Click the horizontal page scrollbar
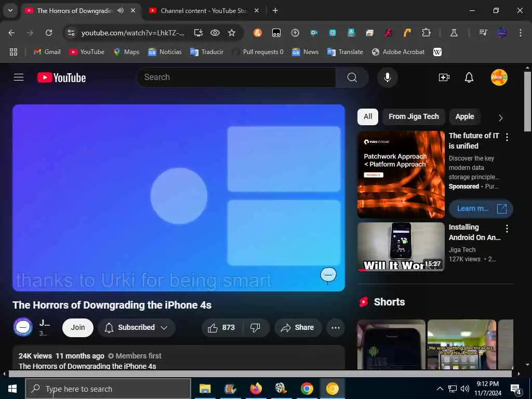532x399 pixels. pyautogui.click(x=260, y=374)
